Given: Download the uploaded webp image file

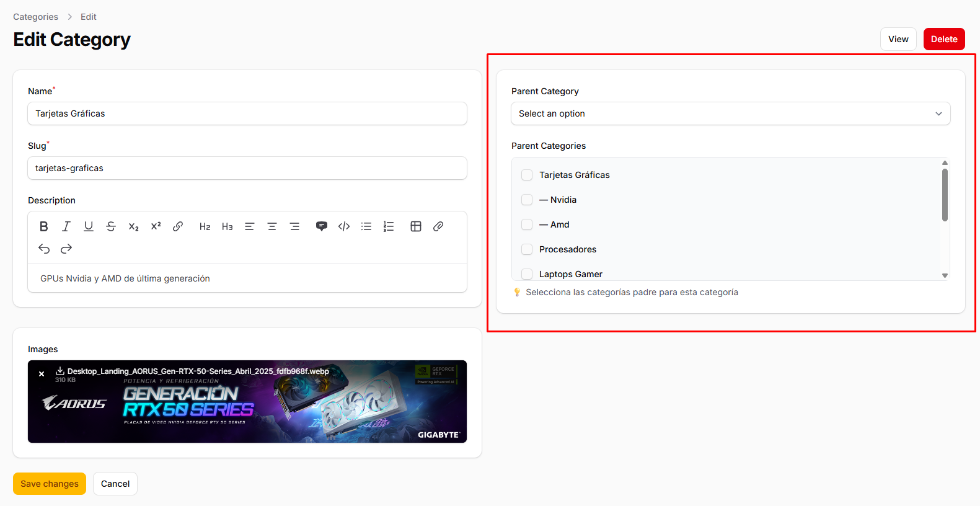Looking at the screenshot, I should (x=60, y=371).
